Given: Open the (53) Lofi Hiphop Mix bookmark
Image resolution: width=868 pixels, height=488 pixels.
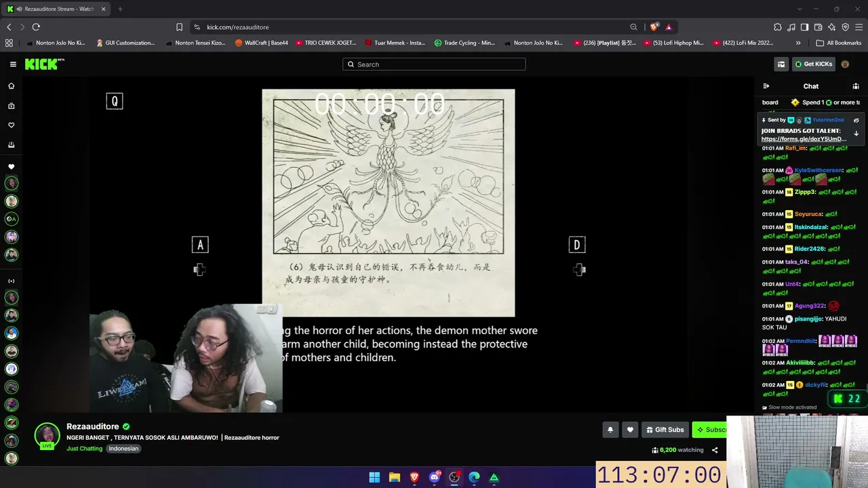Looking at the screenshot, I should click(673, 43).
